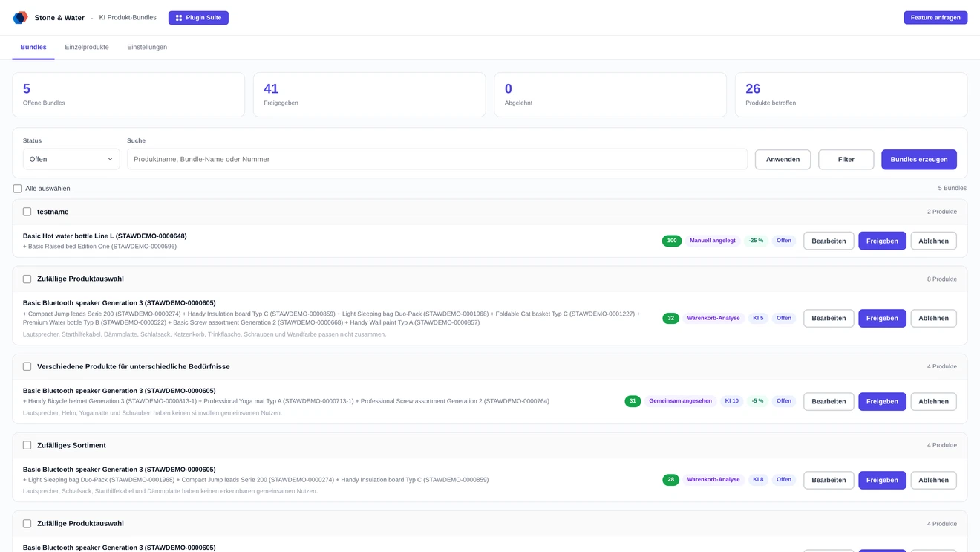
Task: Click the Stone & Water logo icon
Action: point(20,17)
